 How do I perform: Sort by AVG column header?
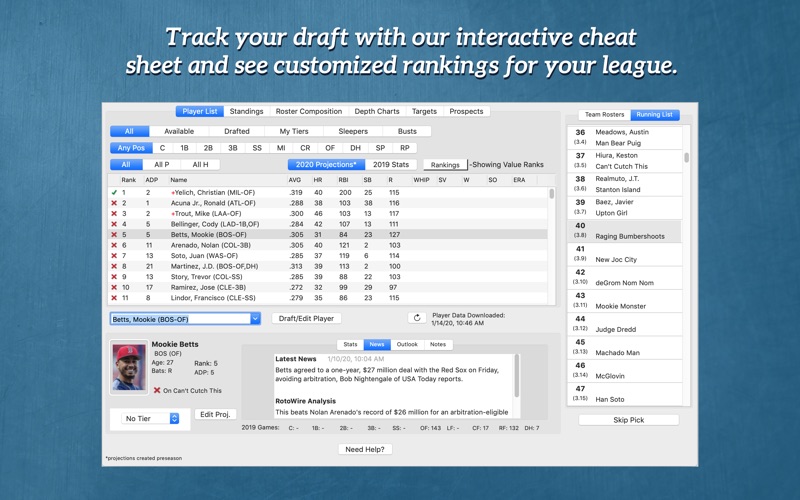click(295, 180)
